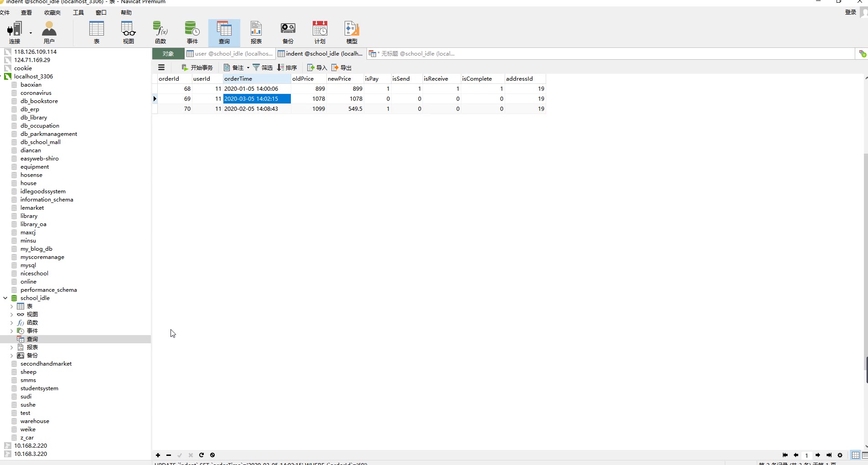Viewport: 868px width, 465px height.
Task: Switch to indent @school_idle tab
Action: click(x=321, y=54)
